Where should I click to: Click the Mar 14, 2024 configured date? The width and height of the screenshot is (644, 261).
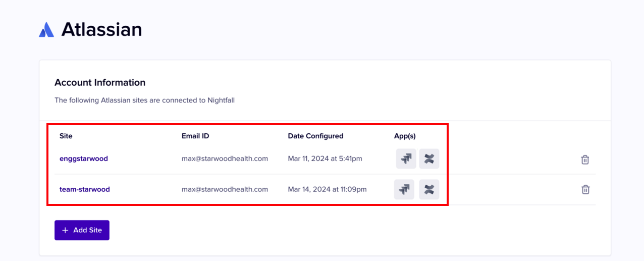(327, 189)
